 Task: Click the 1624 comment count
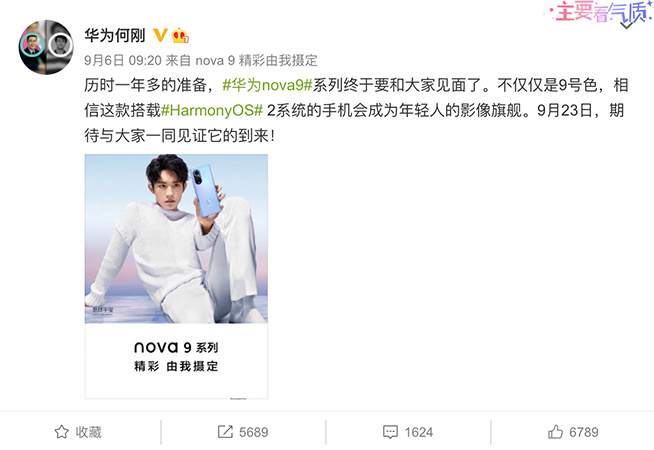tap(419, 432)
